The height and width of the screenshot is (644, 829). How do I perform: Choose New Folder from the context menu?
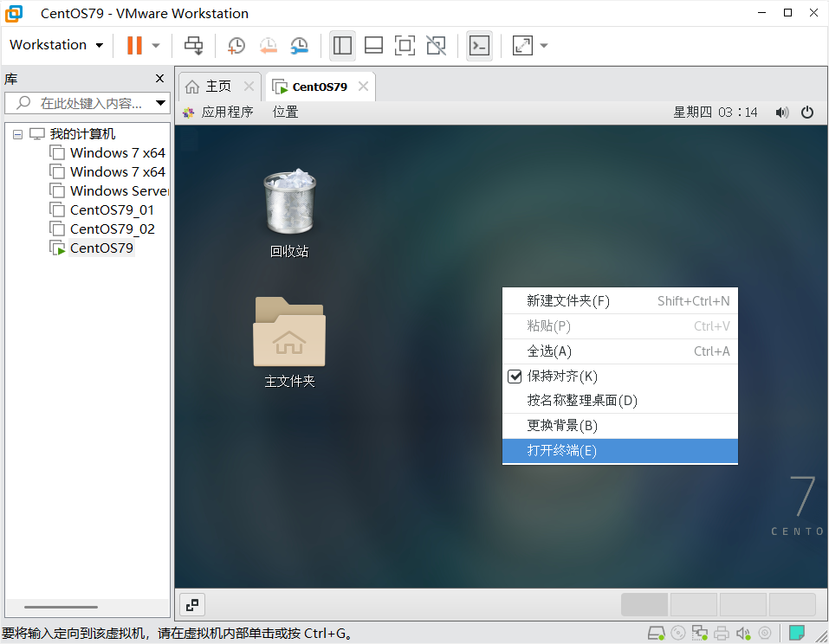coord(619,301)
